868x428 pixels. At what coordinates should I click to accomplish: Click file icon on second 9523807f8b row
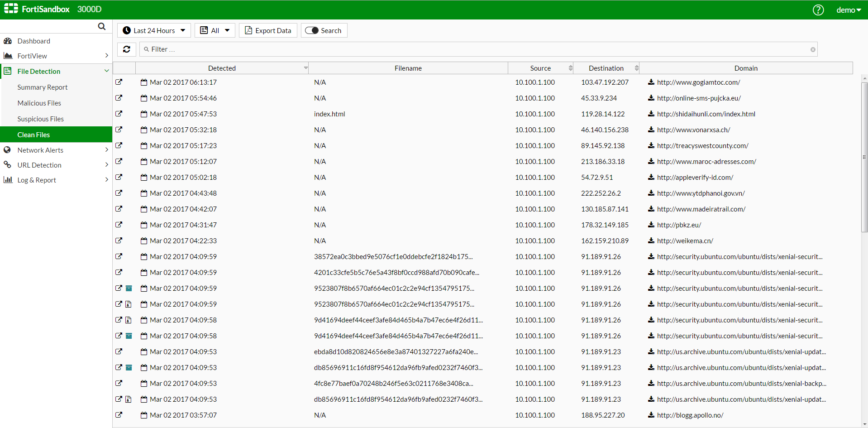click(129, 304)
